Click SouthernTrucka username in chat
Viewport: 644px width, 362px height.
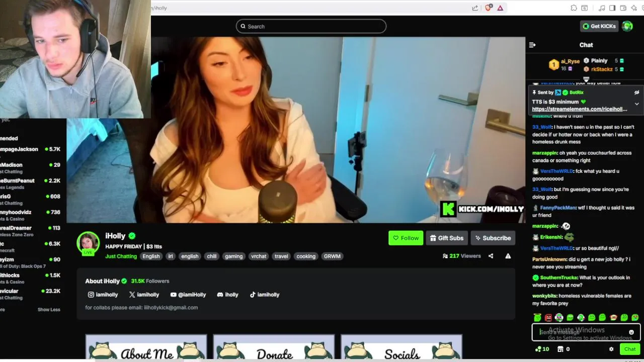click(x=558, y=278)
